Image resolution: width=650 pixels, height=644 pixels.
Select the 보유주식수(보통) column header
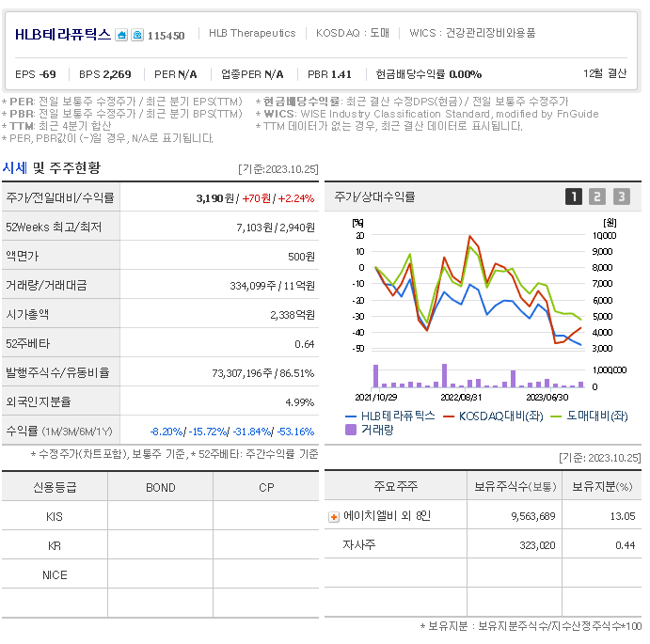(515, 486)
